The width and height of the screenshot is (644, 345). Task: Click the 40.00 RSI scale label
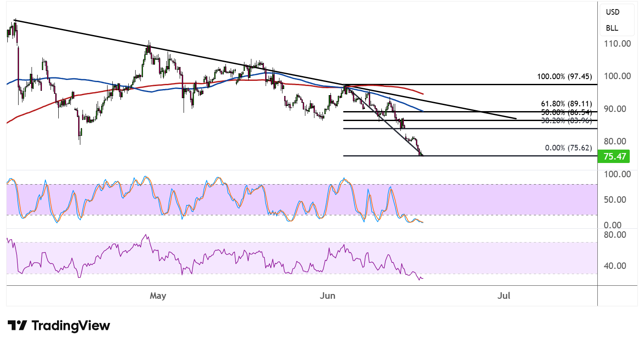pos(616,266)
